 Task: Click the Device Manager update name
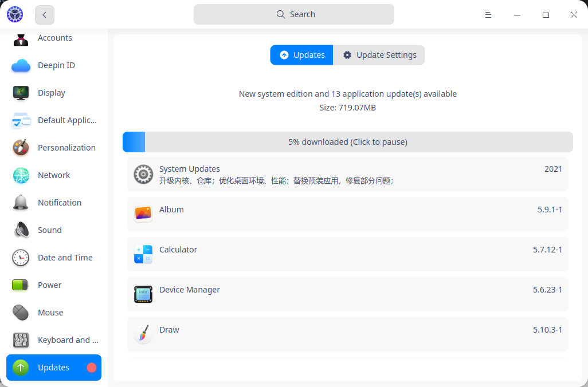[x=189, y=290]
